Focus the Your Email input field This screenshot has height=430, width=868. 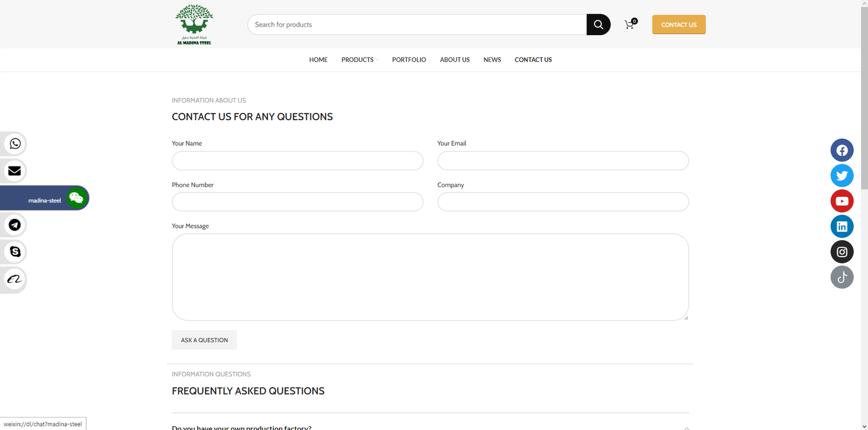pos(563,161)
